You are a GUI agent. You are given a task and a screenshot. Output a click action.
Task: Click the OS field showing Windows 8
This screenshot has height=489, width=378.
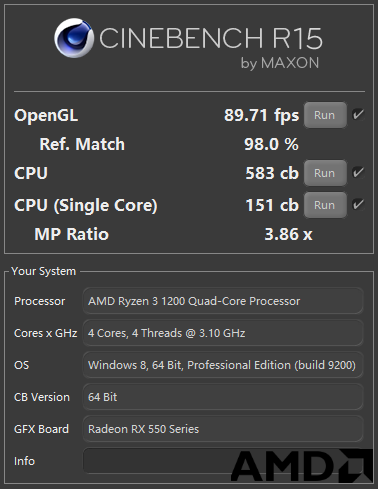pyautogui.click(x=223, y=365)
